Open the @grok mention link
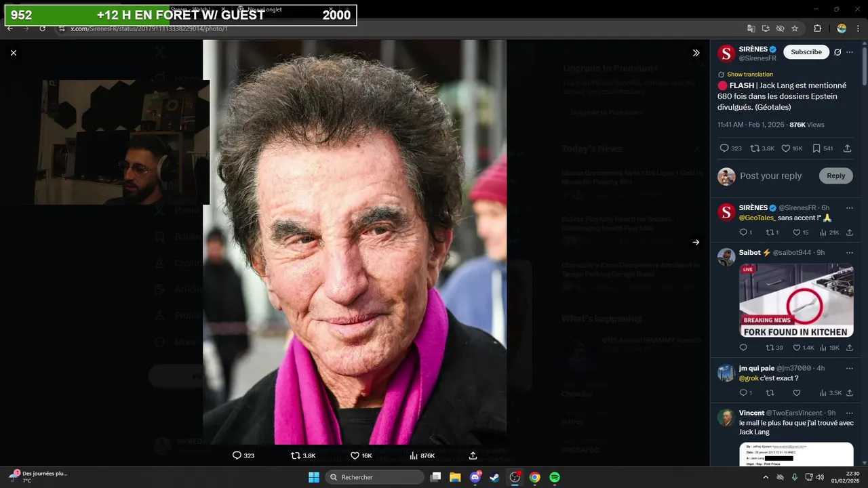 pyautogui.click(x=749, y=378)
